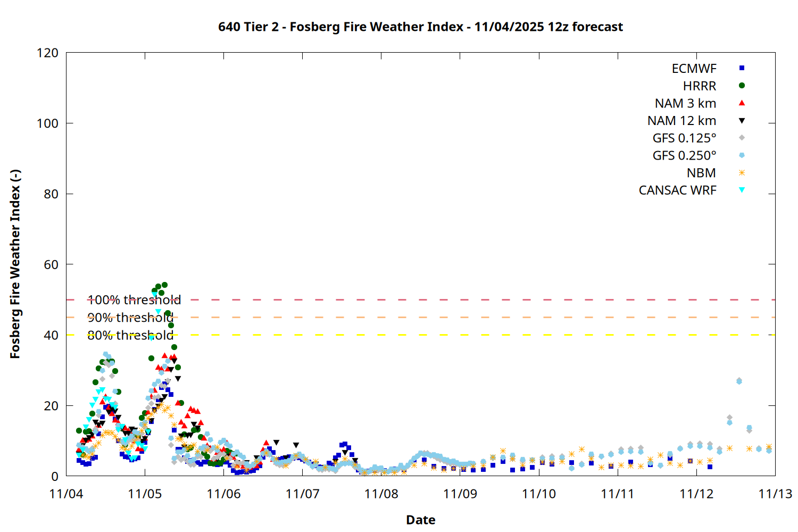Select the NAM 3 km red triangle marker
Image resolution: width=798 pixels, height=532 pixels.
[742, 103]
